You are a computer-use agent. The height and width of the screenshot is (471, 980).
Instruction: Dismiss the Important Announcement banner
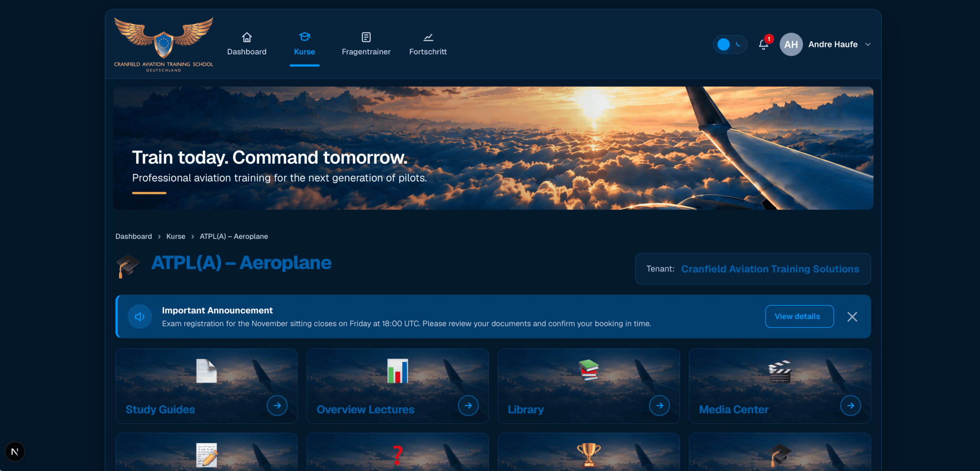(852, 316)
